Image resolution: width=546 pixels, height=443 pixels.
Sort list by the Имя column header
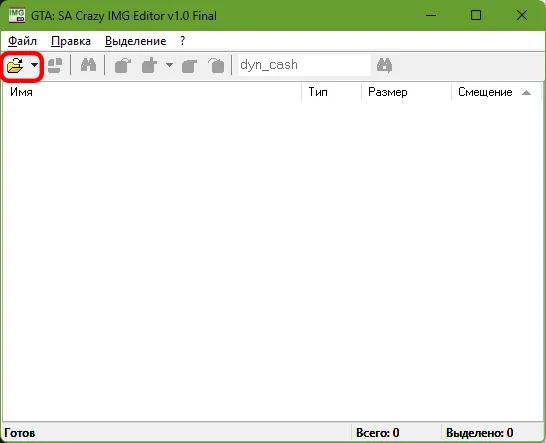pyautogui.click(x=152, y=92)
